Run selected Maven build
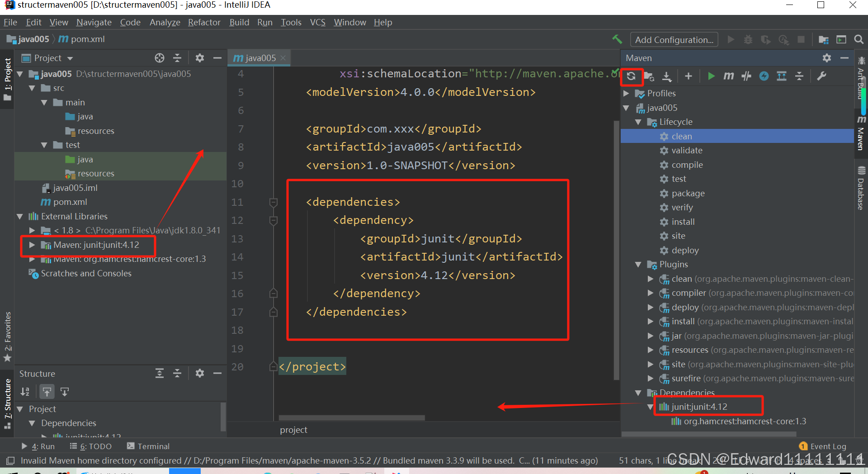The height and width of the screenshot is (474, 868). coord(711,76)
